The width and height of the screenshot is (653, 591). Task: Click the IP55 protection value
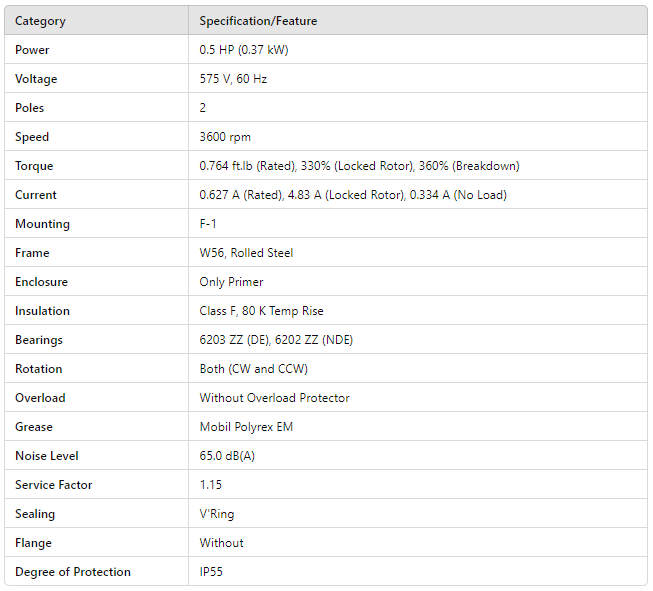pos(213,572)
